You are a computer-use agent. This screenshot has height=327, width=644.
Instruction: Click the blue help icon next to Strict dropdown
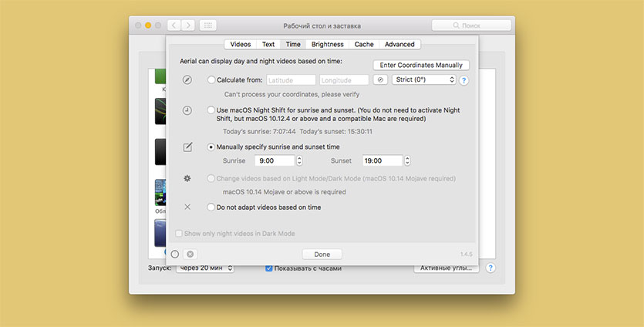pos(464,80)
